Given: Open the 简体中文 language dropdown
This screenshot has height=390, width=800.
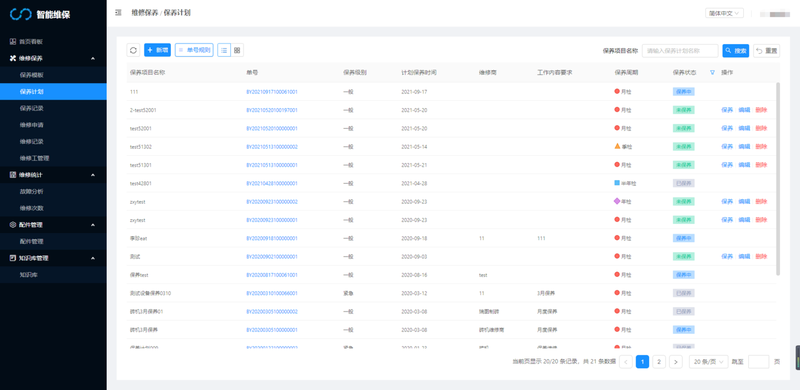Looking at the screenshot, I should 724,13.
